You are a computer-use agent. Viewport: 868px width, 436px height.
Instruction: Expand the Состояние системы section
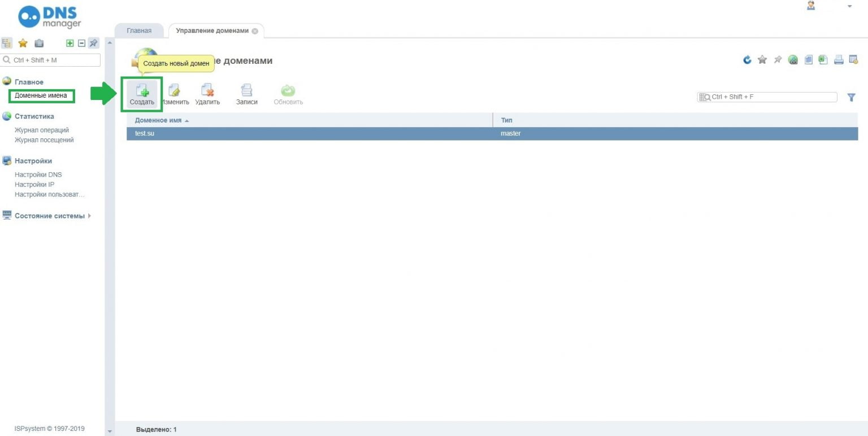(50, 216)
